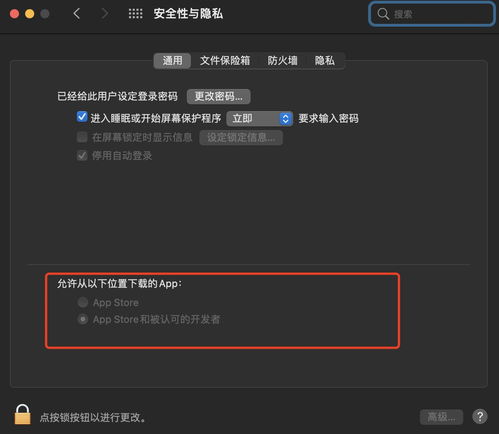Select App Store和被认可的开发者 radio option
Image resolution: width=499 pixels, height=434 pixels.
pos(83,319)
